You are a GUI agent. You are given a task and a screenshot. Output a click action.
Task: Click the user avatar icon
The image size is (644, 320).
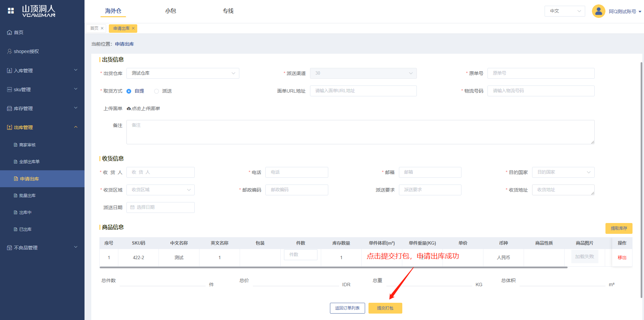click(x=598, y=11)
